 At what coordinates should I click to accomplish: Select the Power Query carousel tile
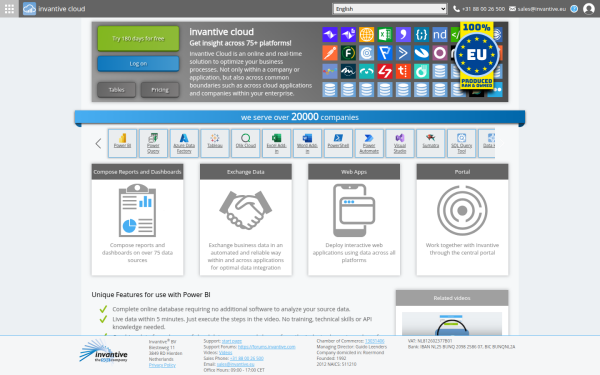[x=153, y=143]
